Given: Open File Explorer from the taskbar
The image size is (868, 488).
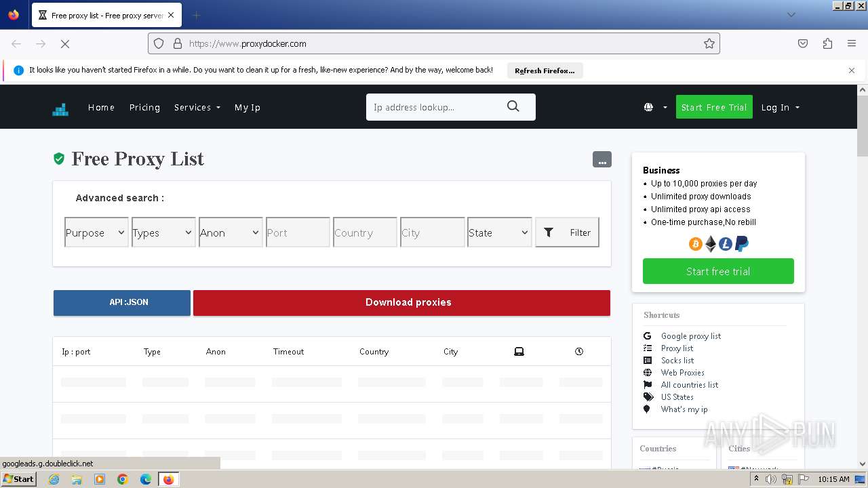Looking at the screenshot, I should pos(77,479).
